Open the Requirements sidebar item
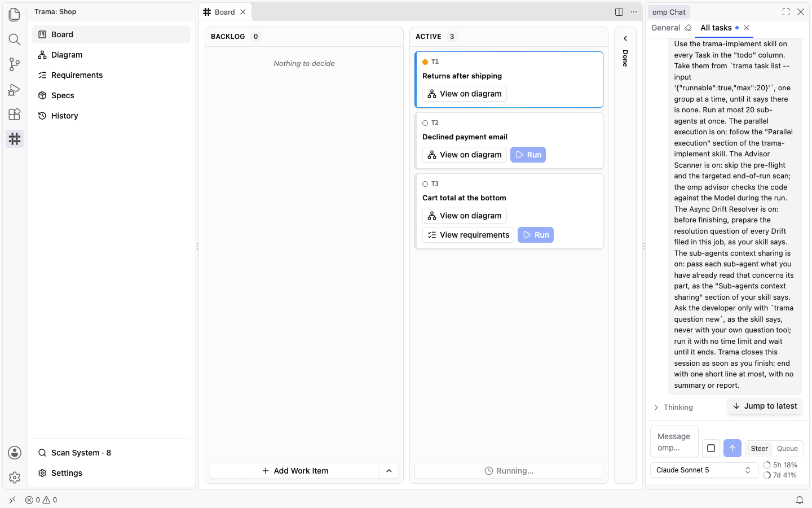Image resolution: width=812 pixels, height=508 pixels. 111,75
